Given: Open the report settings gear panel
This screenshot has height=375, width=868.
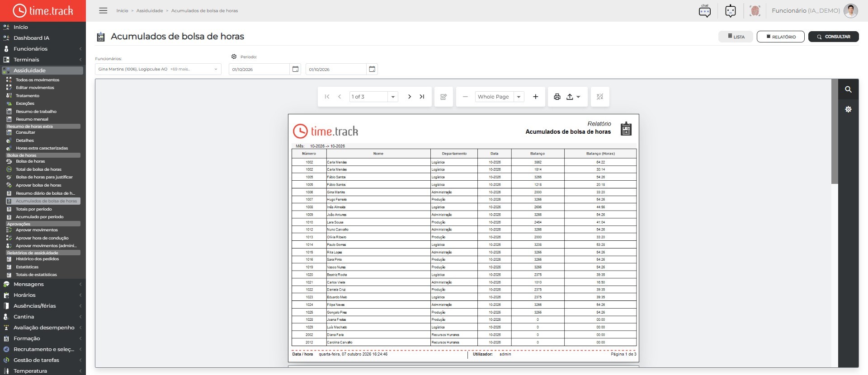Looking at the screenshot, I should (848, 109).
